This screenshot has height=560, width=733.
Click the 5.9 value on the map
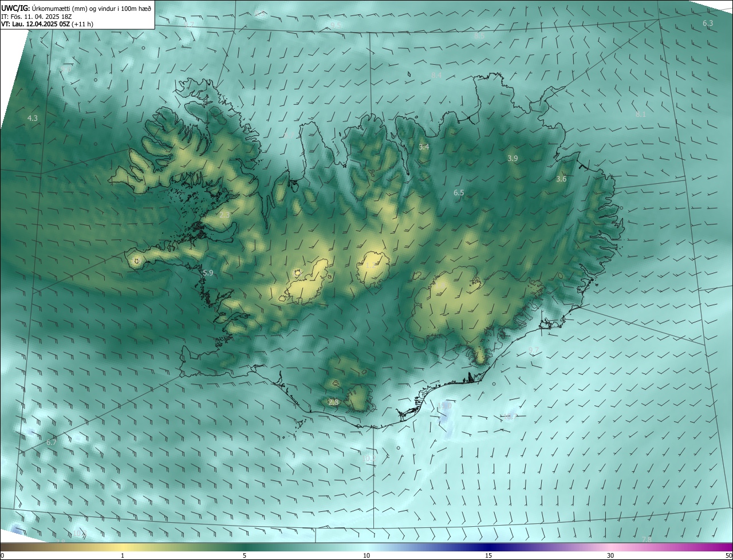(208, 273)
